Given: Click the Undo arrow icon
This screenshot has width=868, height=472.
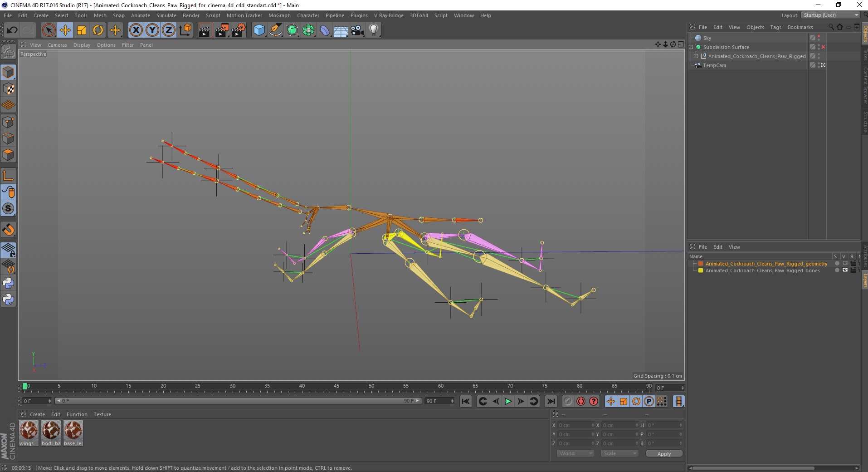Looking at the screenshot, I should click(12, 30).
